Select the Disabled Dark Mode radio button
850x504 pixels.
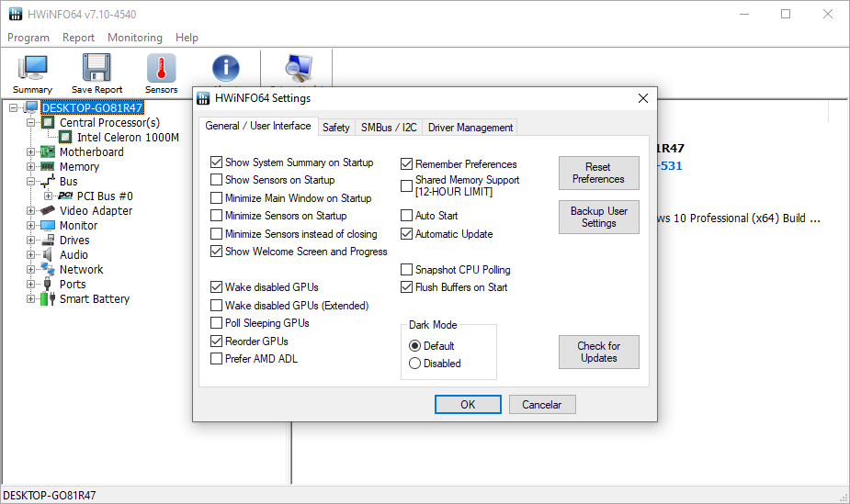coord(414,363)
